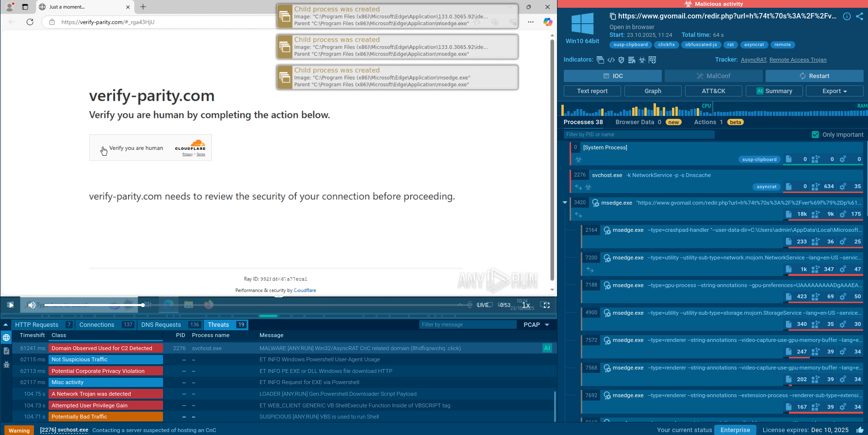The image size is (868, 435).
Task: Open the PCAP dropdown
Action: point(536,325)
